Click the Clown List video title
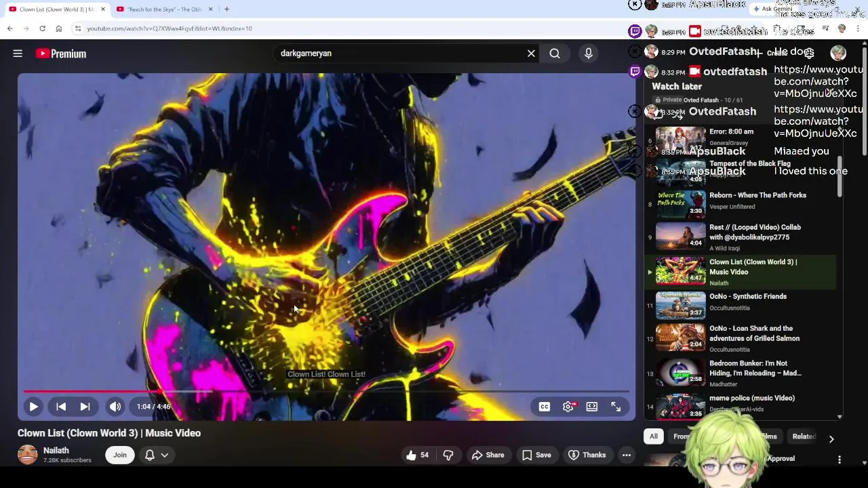 click(109, 433)
